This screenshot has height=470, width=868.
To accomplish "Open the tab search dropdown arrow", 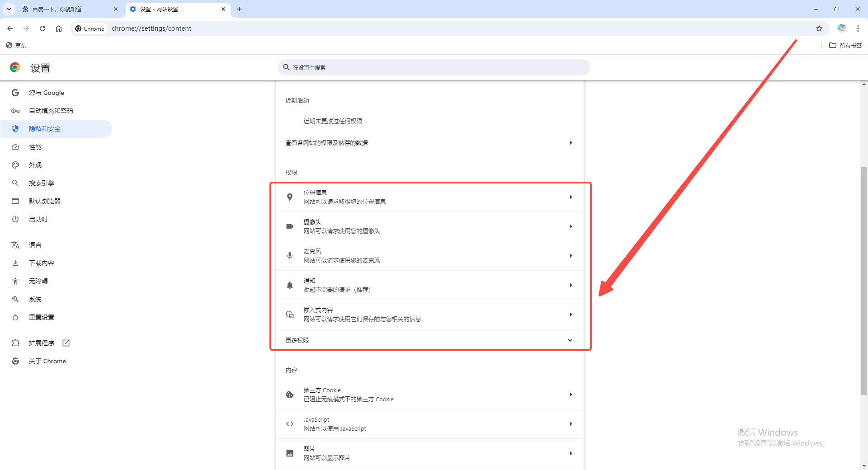I will (9, 9).
